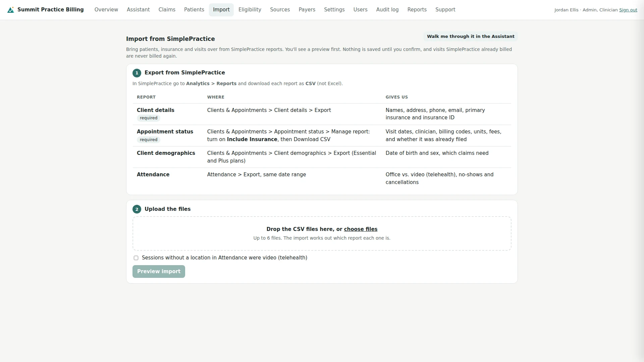The height and width of the screenshot is (362, 644).
Task: Go to Sources
Action: point(280,10)
